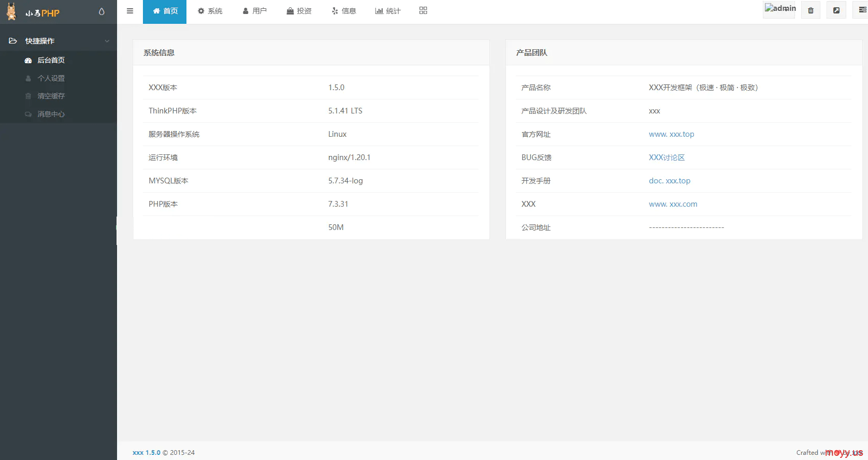This screenshot has width=868, height=460.
Task: Click the 系统信息 panel header
Action: tap(311, 53)
